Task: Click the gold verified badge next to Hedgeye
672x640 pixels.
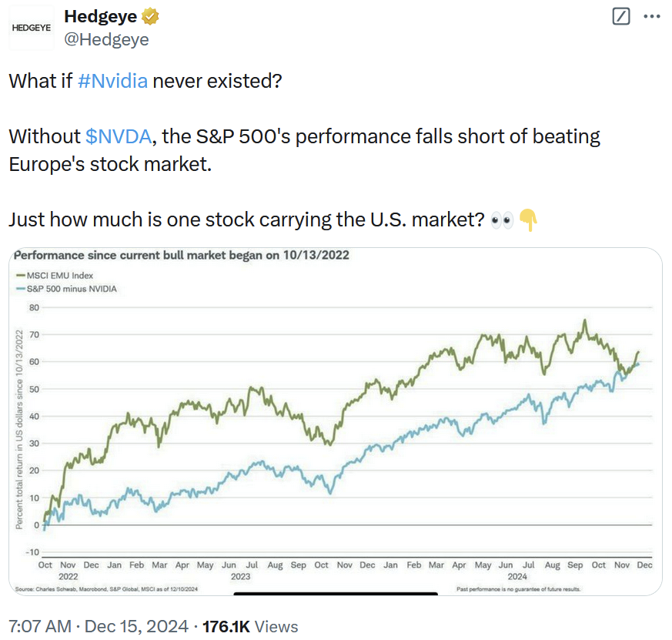Action: click(150, 17)
